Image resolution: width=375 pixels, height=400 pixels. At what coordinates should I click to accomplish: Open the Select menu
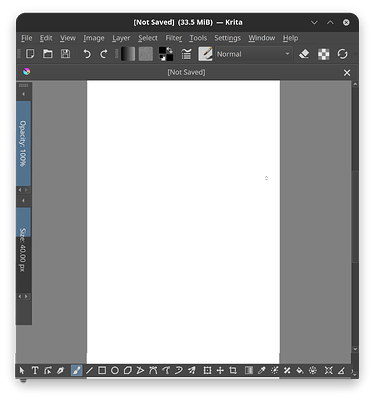[x=148, y=38]
